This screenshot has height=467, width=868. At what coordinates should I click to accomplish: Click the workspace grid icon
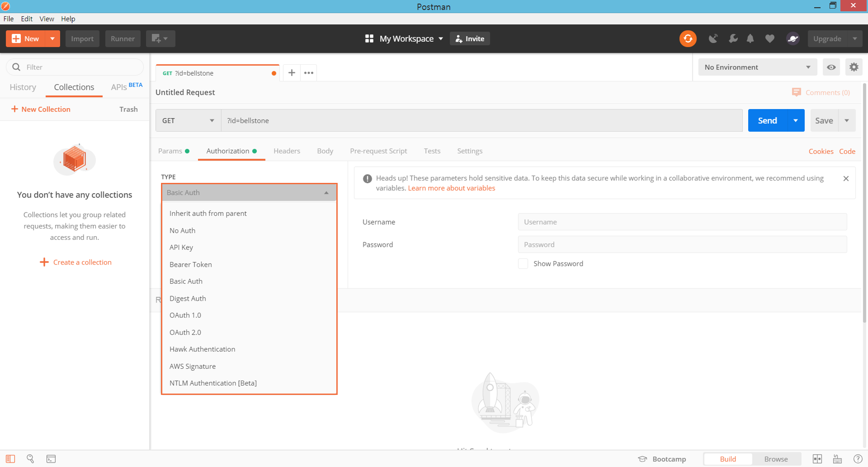(x=369, y=39)
